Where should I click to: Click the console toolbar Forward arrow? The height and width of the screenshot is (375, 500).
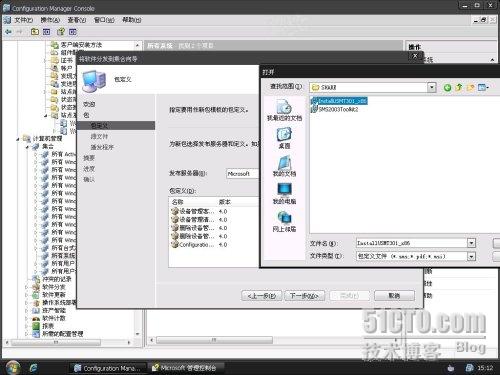[x=20, y=32]
